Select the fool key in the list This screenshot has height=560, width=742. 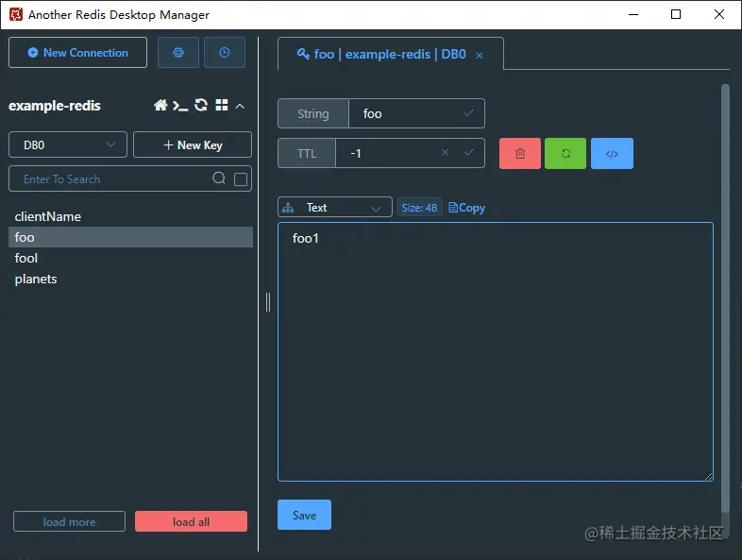(130, 258)
